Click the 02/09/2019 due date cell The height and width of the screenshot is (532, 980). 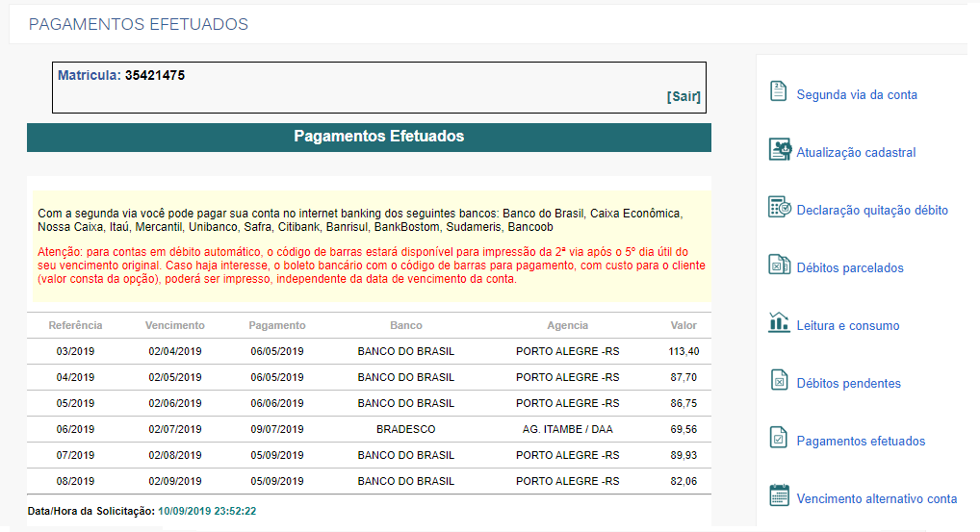coord(175,481)
